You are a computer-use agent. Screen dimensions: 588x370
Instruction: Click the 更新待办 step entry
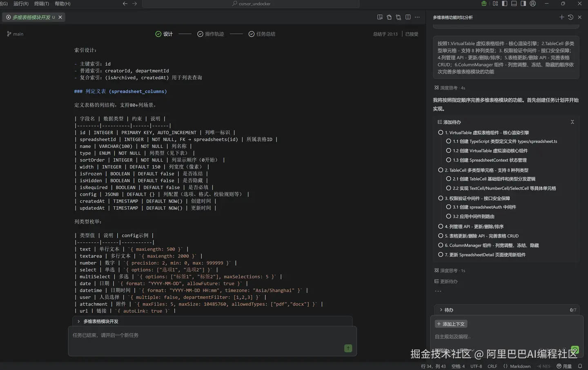pyautogui.click(x=446, y=281)
